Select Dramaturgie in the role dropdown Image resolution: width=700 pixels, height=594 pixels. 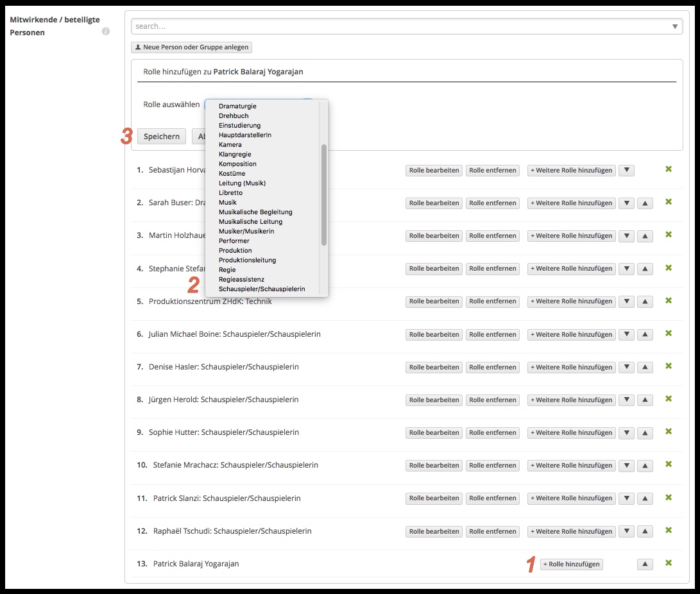click(x=237, y=106)
